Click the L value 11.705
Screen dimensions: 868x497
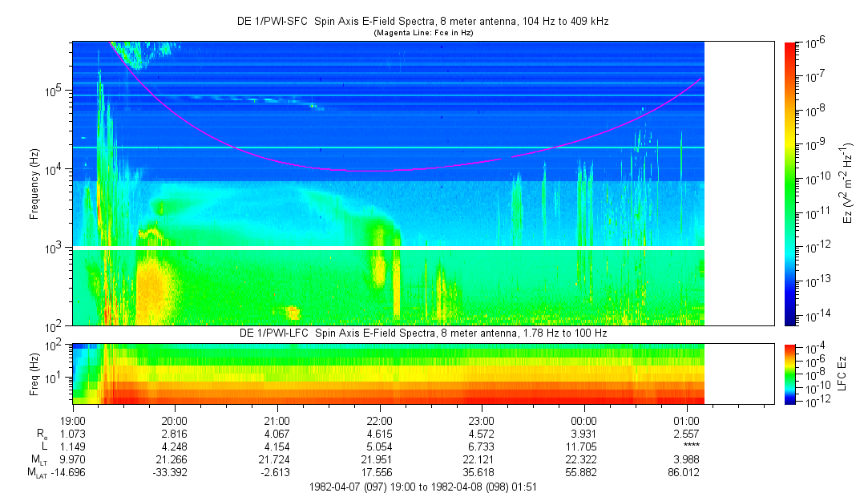[583, 446]
